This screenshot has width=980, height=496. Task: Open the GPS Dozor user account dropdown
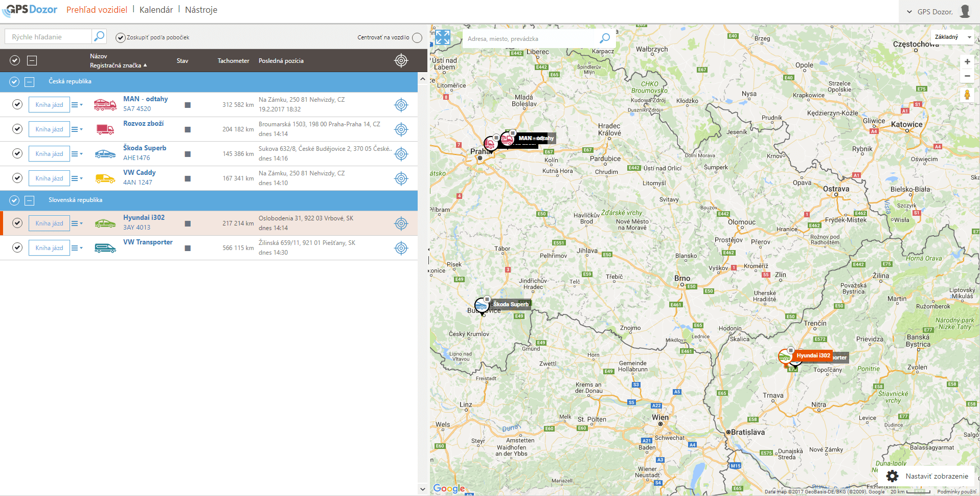tap(929, 12)
